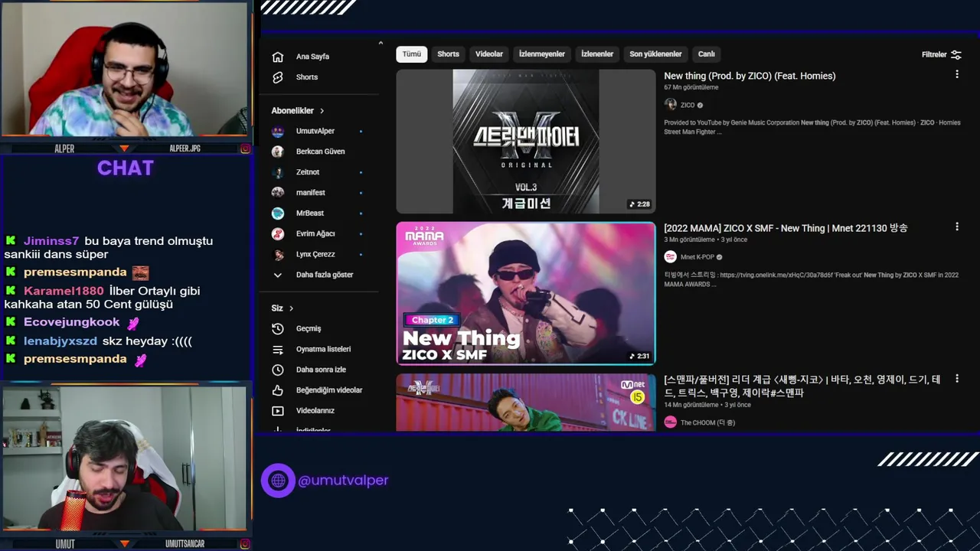Expand the Siz section chevron
This screenshot has width=980, height=551.
tap(291, 308)
